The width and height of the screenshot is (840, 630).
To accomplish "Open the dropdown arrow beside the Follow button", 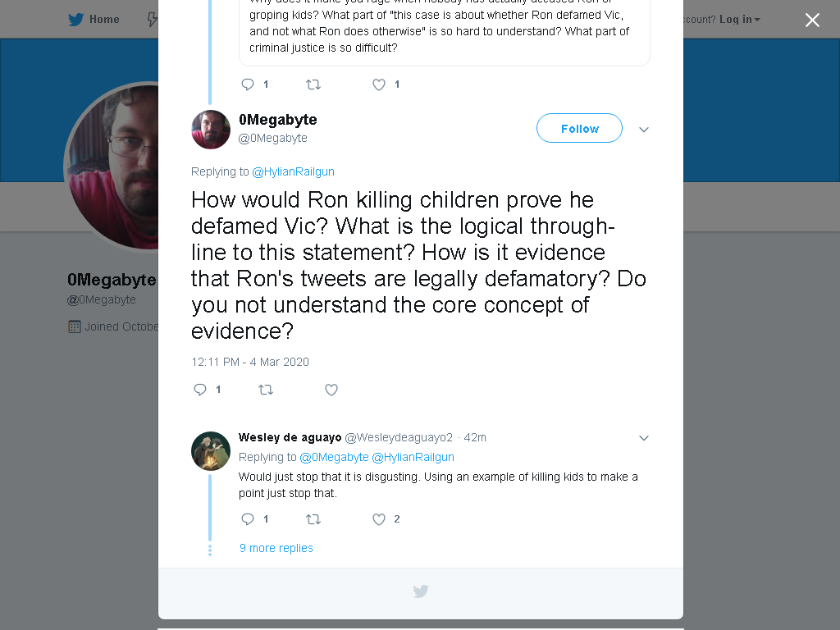I will click(644, 129).
